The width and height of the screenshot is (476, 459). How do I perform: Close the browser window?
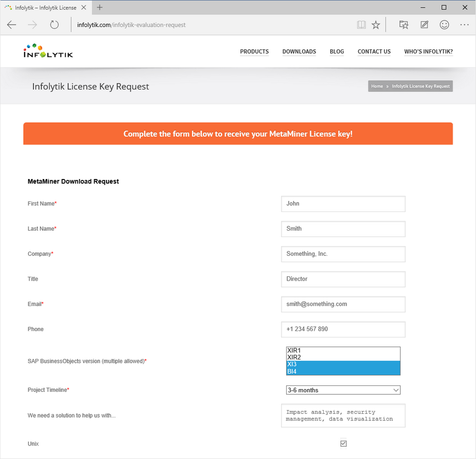click(465, 8)
